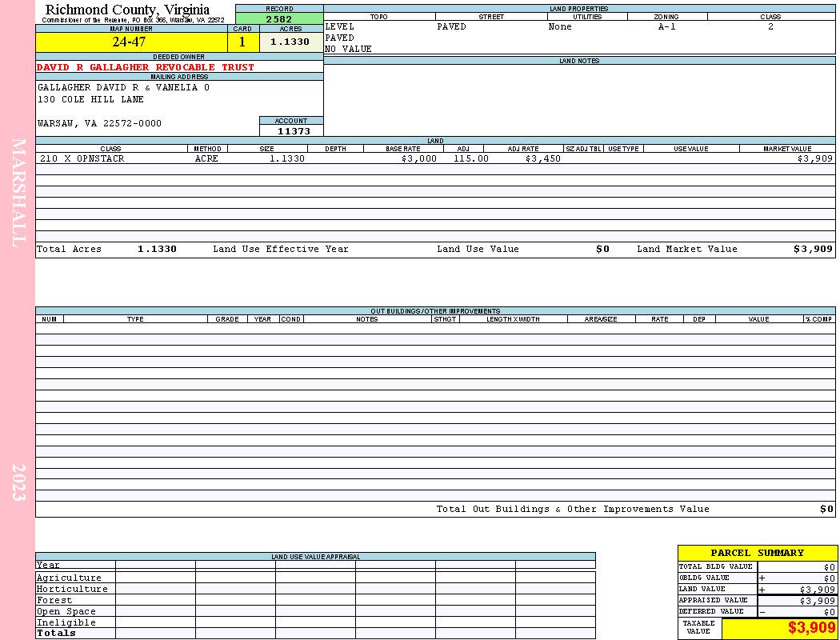
Task: Click the LAND NOTES section header
Action: point(579,61)
